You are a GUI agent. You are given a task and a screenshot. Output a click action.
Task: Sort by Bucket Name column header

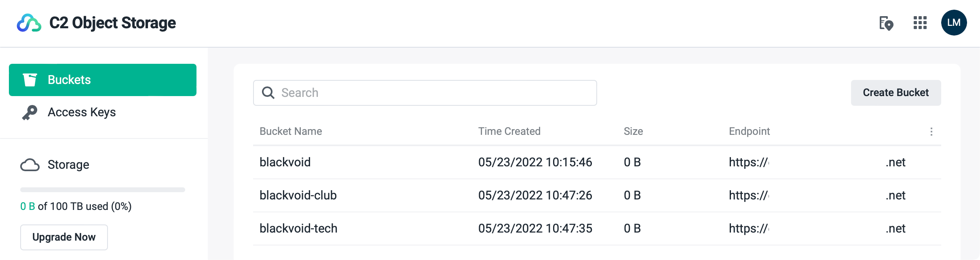(291, 131)
